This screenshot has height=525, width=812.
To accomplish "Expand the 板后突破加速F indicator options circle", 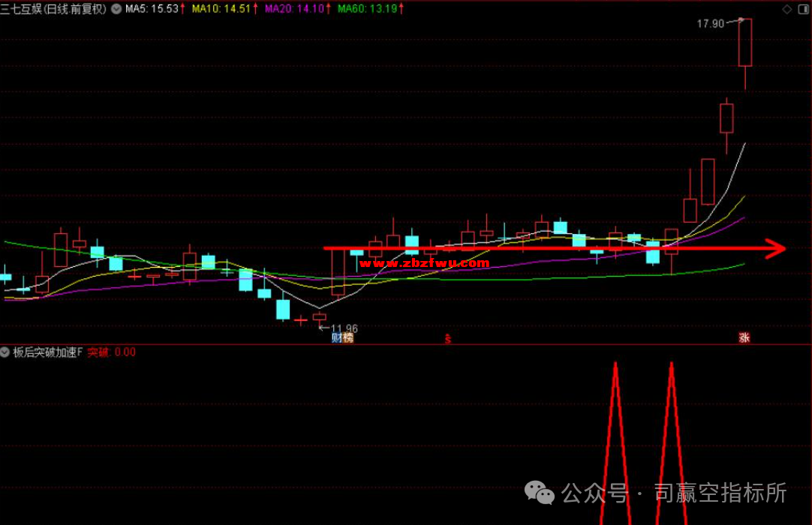I will tap(5, 352).
